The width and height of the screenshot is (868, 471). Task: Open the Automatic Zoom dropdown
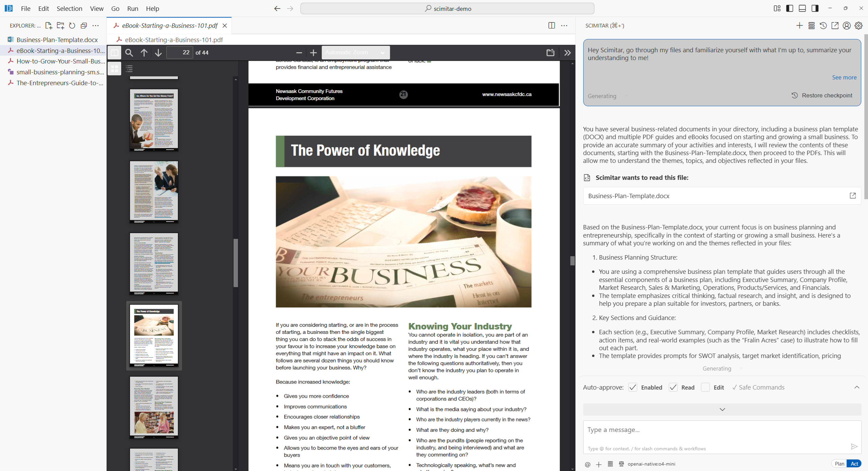355,53
